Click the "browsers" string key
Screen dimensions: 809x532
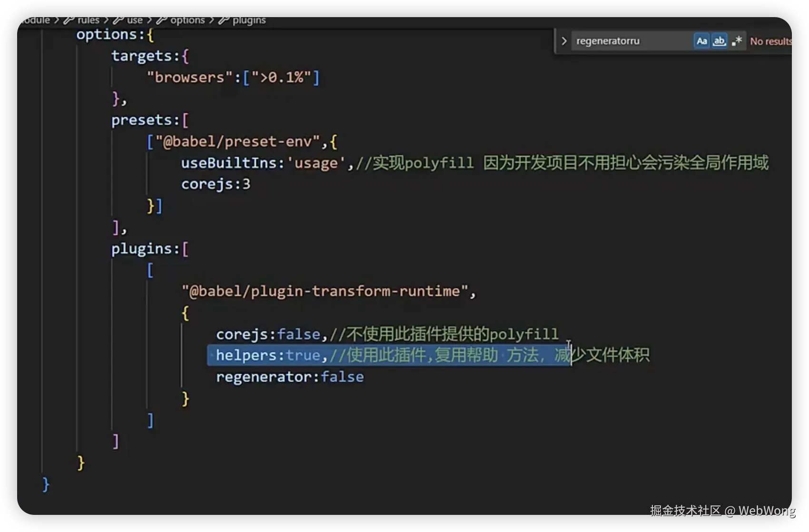pyautogui.click(x=190, y=77)
